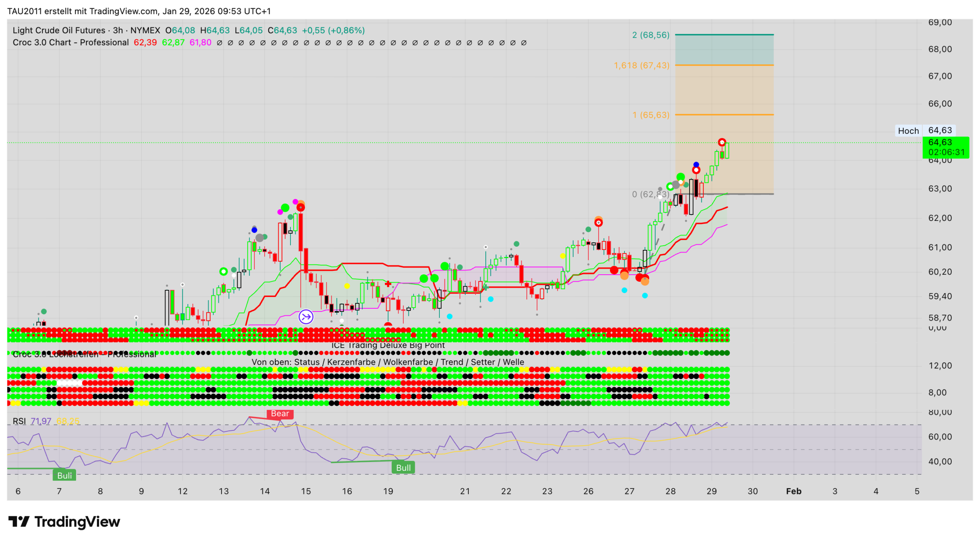Select the Croc 3.0 Chart - Professional legend
This screenshot has height=543, width=980.
71,42
